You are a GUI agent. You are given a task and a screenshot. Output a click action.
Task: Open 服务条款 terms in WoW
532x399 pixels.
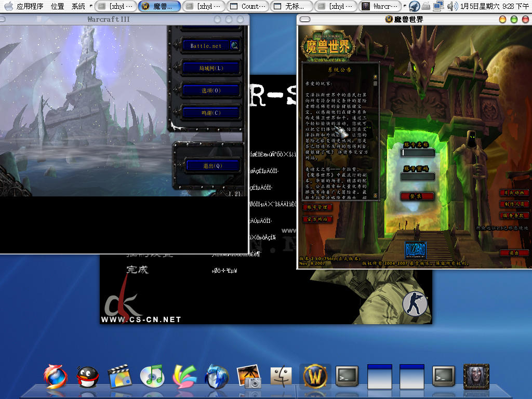coord(514,216)
